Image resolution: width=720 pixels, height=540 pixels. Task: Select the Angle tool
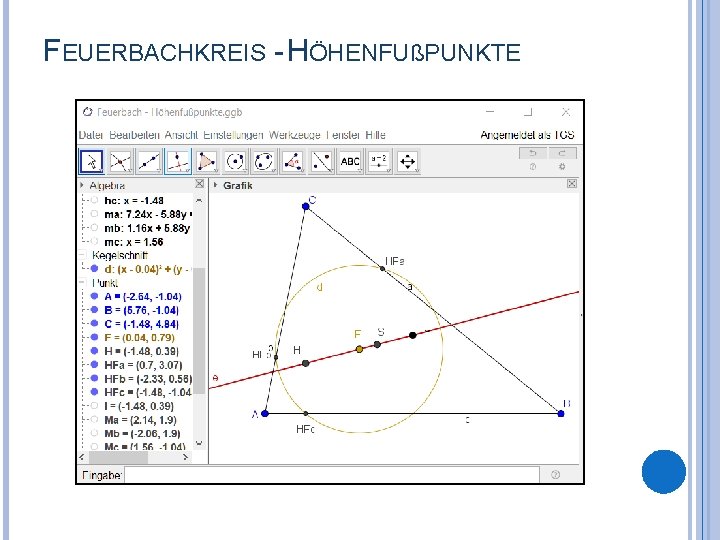pos(293,161)
